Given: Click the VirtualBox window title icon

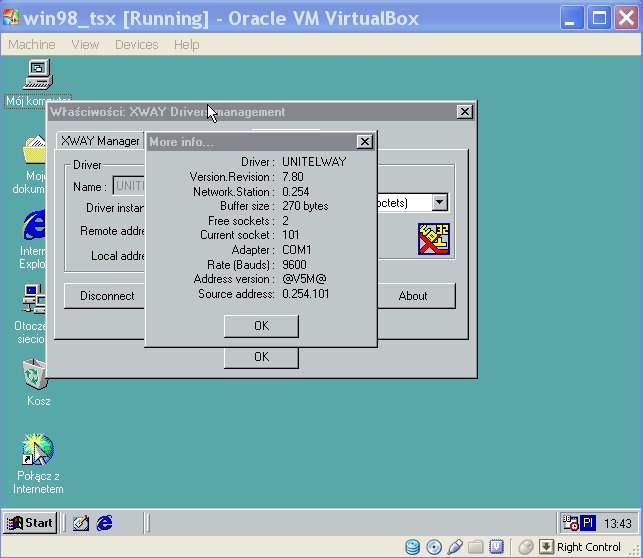Looking at the screenshot, I should (x=11, y=18).
